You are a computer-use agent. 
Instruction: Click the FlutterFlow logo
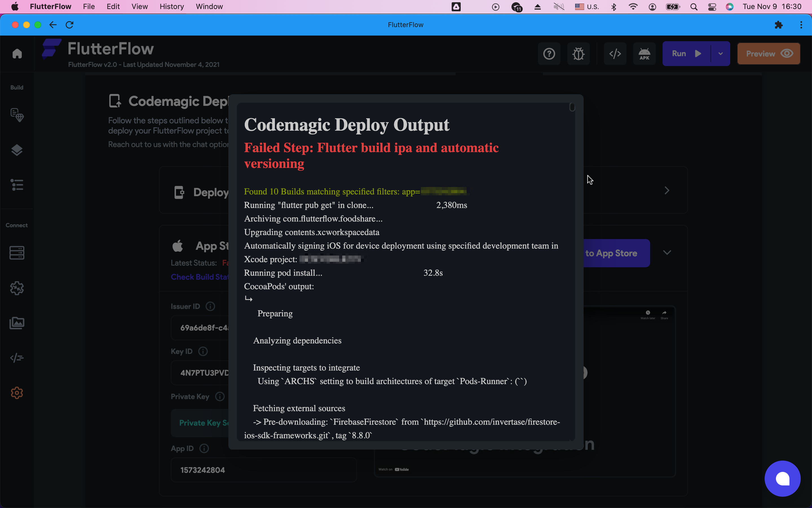pyautogui.click(x=98, y=49)
